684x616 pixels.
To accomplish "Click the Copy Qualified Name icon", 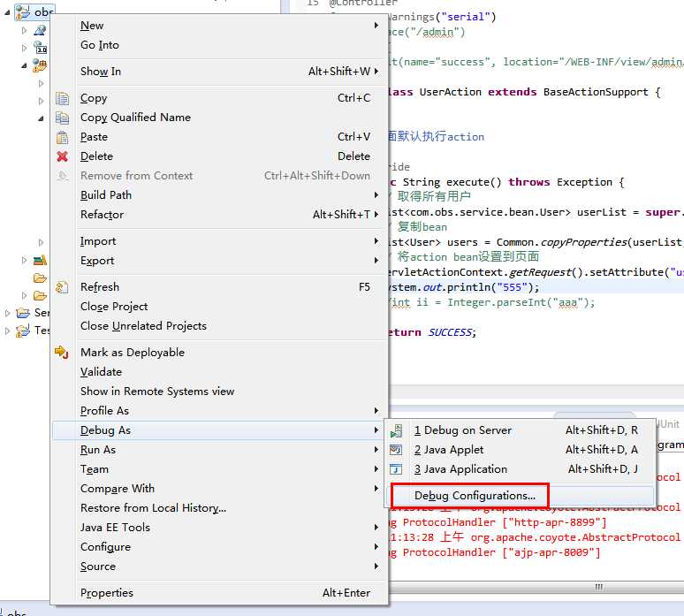I will (x=63, y=118).
